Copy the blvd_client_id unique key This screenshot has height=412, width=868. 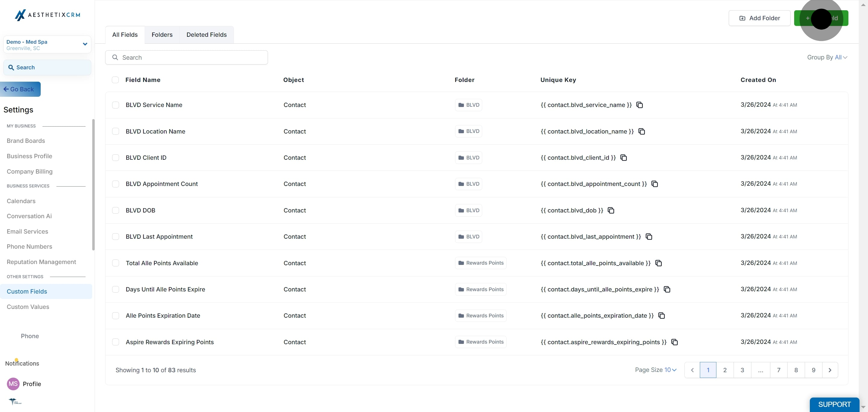click(623, 158)
